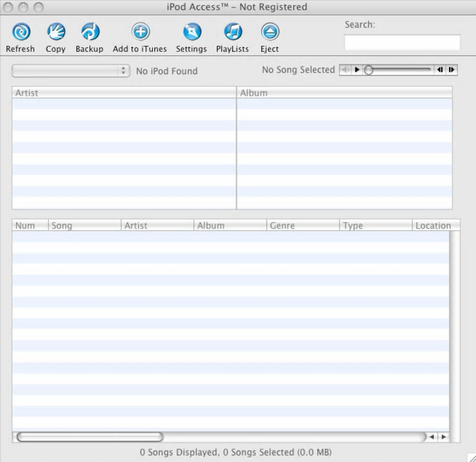Click the Add to iTunes icon
Screen dimensions: 476x462
click(x=140, y=32)
